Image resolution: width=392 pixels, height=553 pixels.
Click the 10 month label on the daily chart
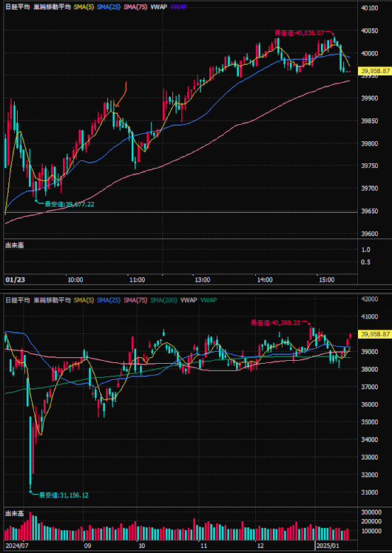[x=141, y=545]
